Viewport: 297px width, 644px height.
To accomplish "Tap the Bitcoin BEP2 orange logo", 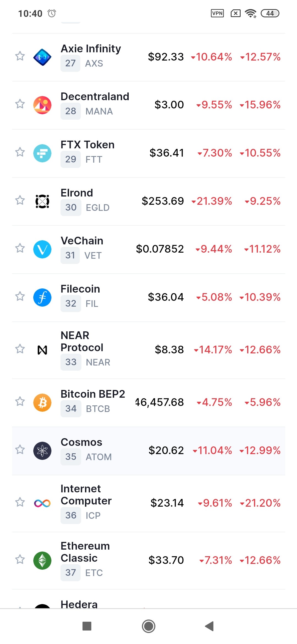I will tap(42, 402).
